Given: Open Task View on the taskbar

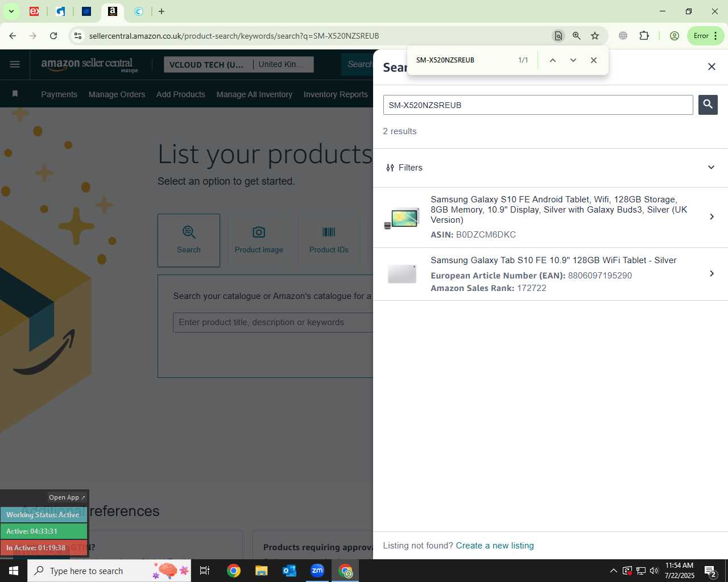Looking at the screenshot, I should 205,571.
